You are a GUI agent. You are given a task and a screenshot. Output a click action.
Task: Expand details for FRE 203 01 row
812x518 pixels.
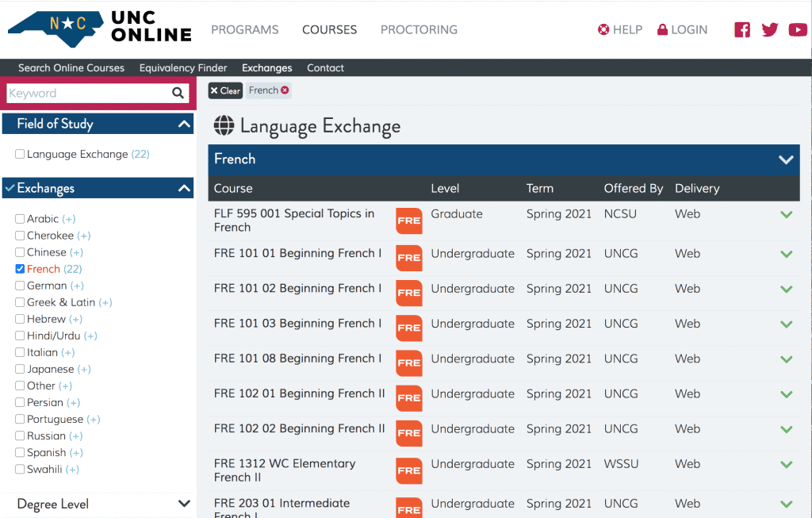787,504
